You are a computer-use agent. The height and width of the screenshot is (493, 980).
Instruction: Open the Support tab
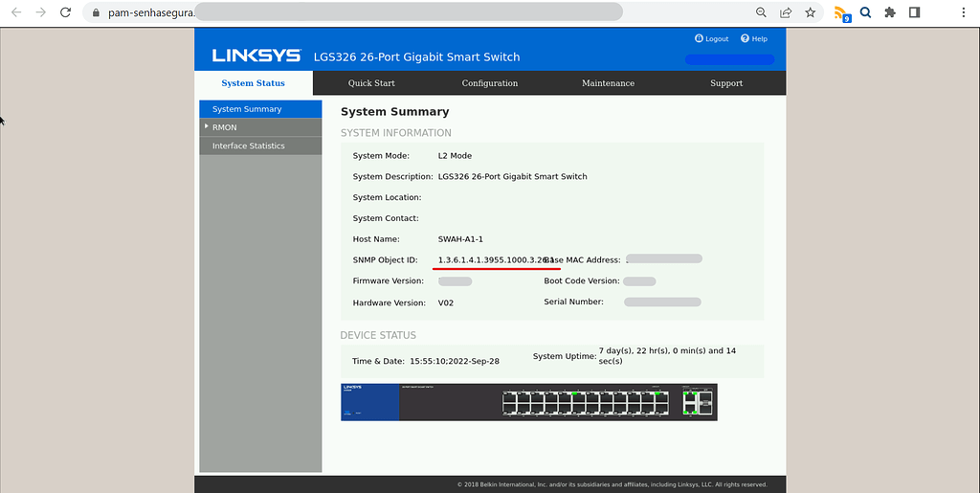[726, 83]
